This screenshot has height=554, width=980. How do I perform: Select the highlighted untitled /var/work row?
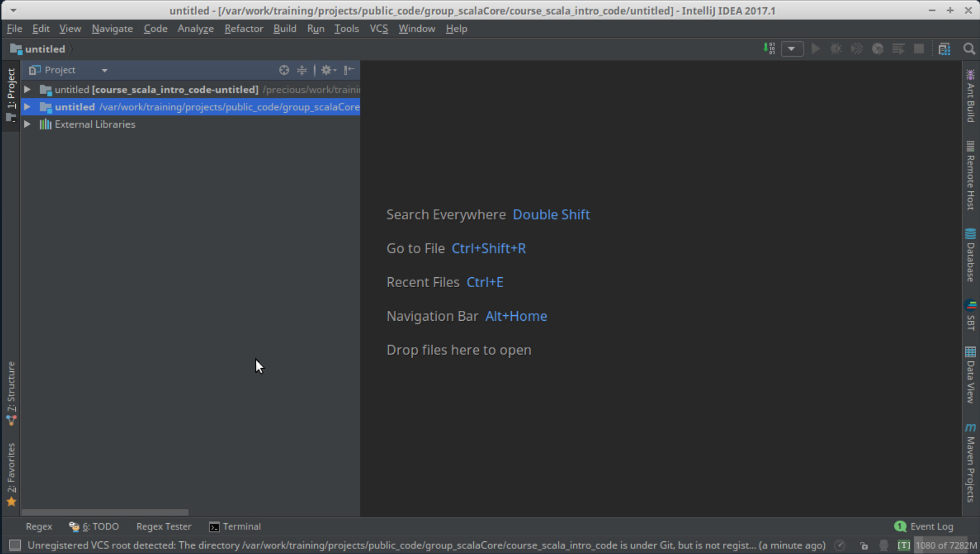[x=190, y=107]
